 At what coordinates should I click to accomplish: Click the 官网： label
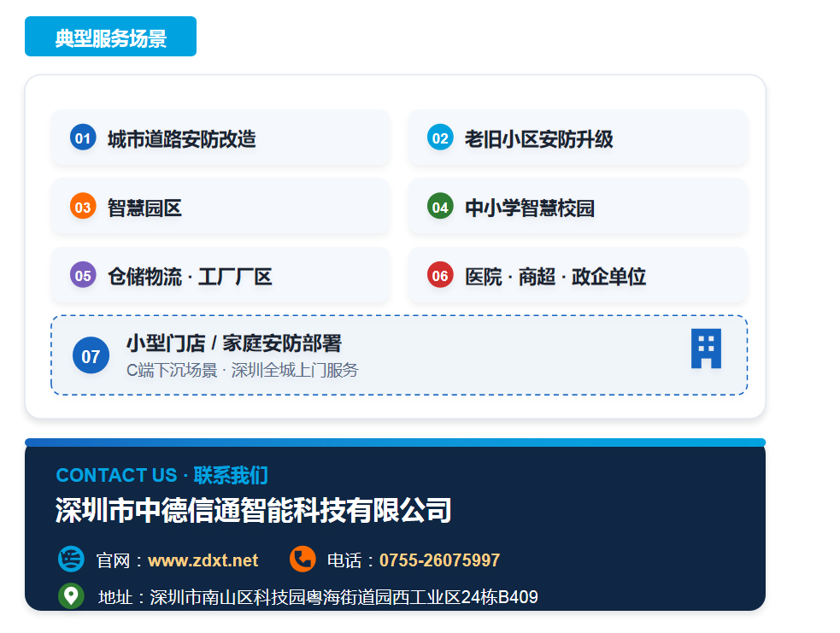click(121, 560)
